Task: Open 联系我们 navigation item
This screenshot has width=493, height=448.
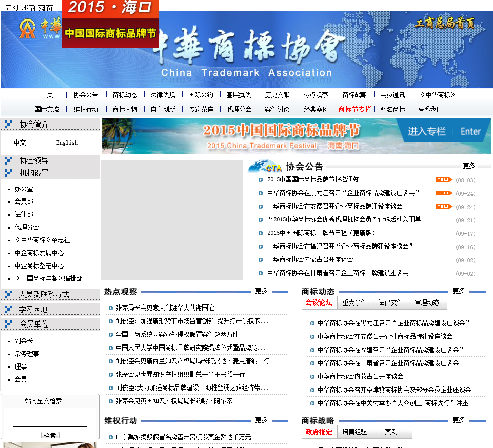Action: tap(430, 109)
